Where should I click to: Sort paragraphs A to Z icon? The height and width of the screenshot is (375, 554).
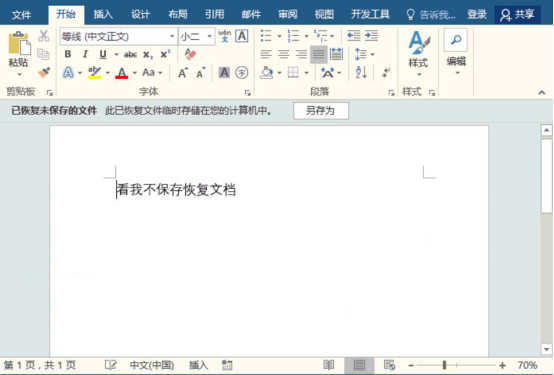coord(361,72)
